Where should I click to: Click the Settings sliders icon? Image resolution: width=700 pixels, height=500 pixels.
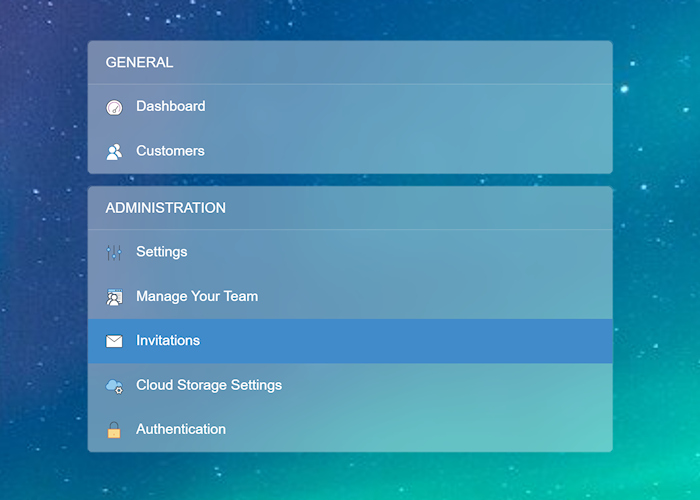114,252
